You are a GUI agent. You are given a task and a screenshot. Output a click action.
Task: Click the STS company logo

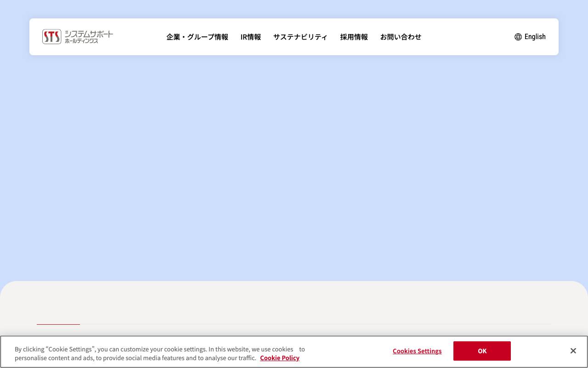(x=77, y=36)
